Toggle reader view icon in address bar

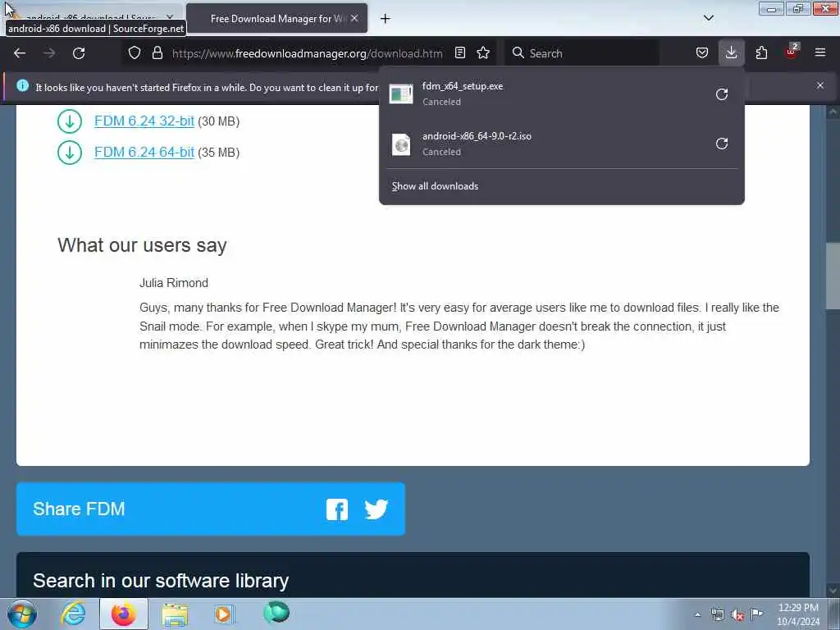459,53
